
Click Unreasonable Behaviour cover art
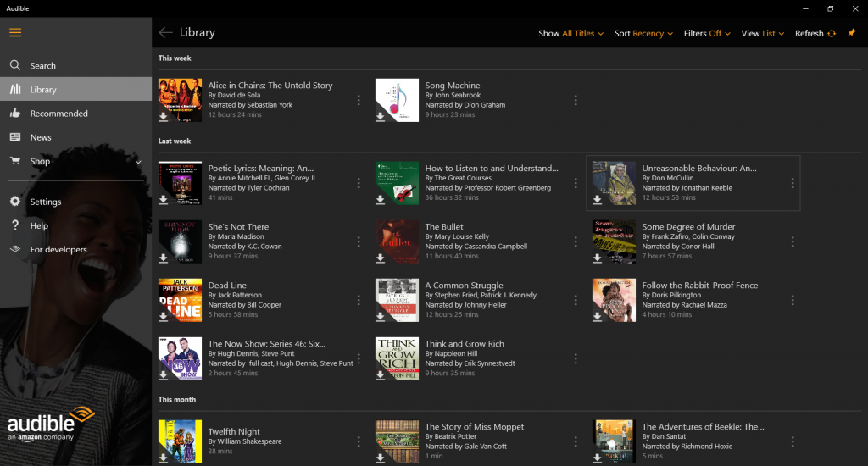(x=614, y=183)
